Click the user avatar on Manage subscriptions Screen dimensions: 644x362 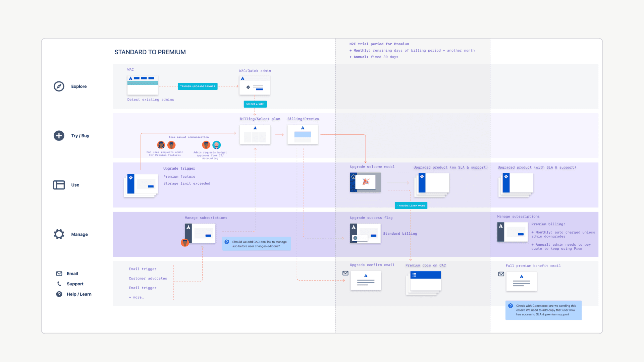pos(185,242)
